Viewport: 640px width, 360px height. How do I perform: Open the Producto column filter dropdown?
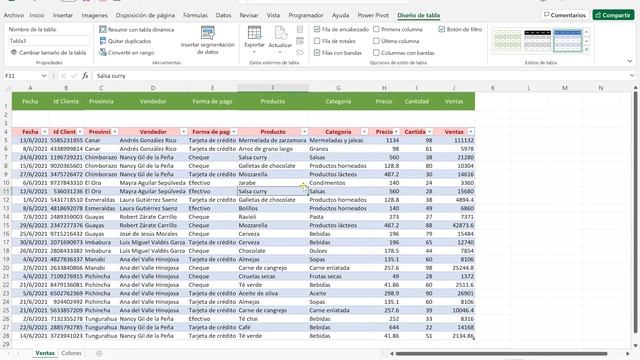coord(304,131)
